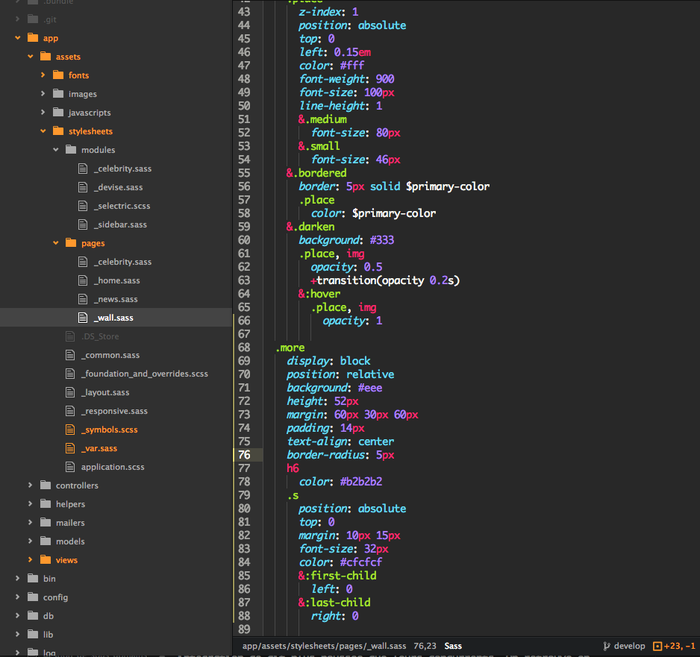
Task: Expand the fonts folder chevron
Action: pyautogui.click(x=43, y=75)
